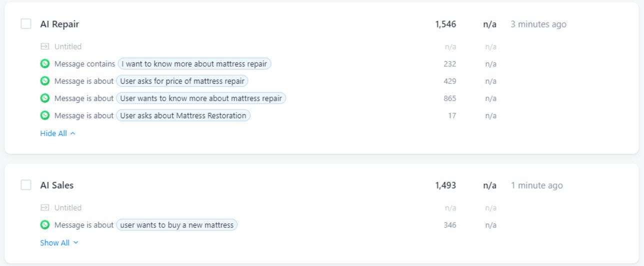Select the AI Repair checkbox

point(26,24)
